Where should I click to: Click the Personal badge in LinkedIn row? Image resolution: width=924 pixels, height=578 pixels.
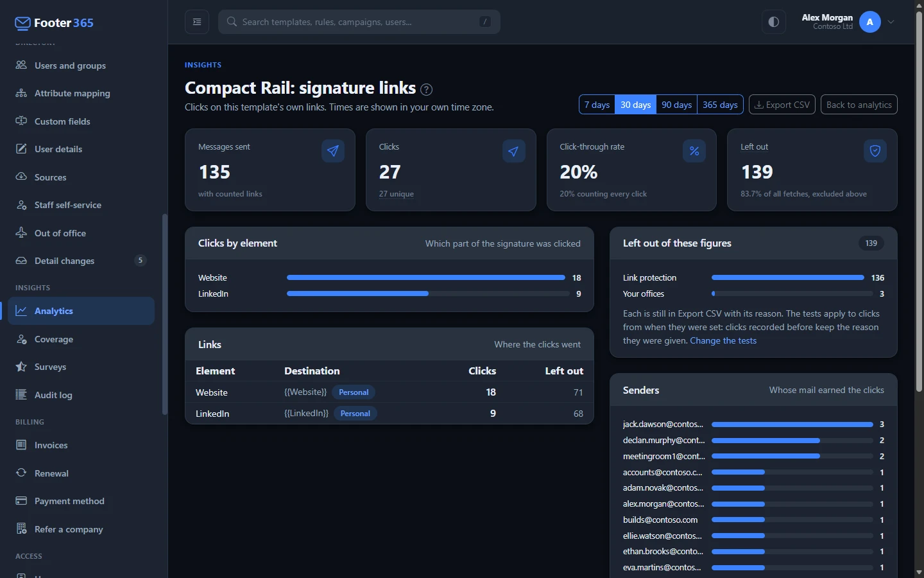[355, 414]
